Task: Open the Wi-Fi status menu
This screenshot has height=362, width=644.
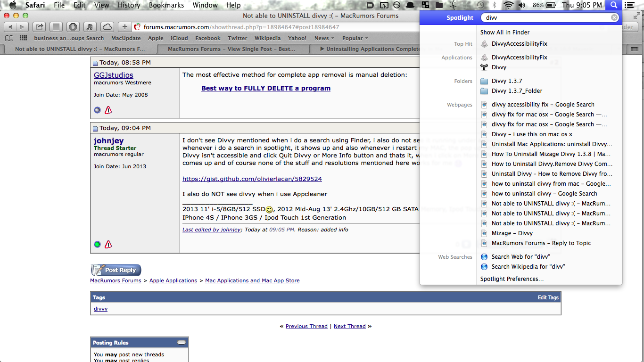Action: click(x=508, y=5)
